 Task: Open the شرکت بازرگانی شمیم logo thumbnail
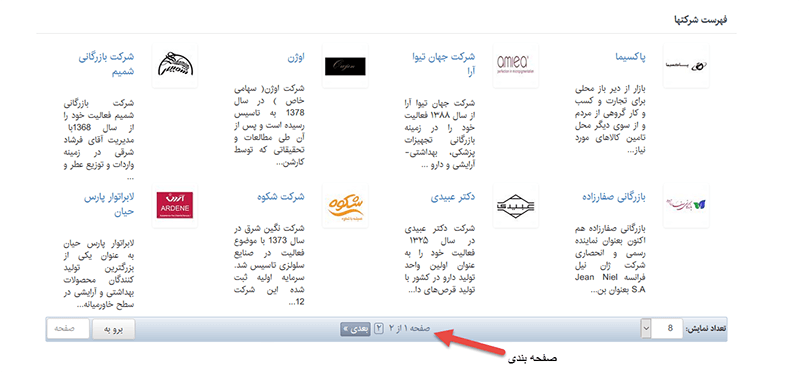coord(175,66)
